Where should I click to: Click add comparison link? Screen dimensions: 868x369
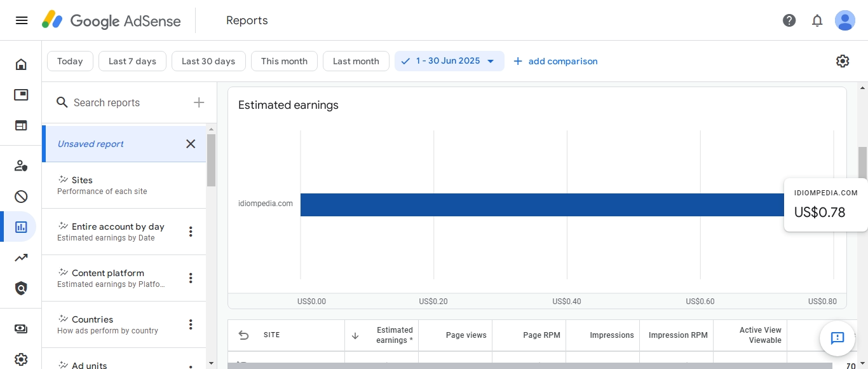pos(555,61)
